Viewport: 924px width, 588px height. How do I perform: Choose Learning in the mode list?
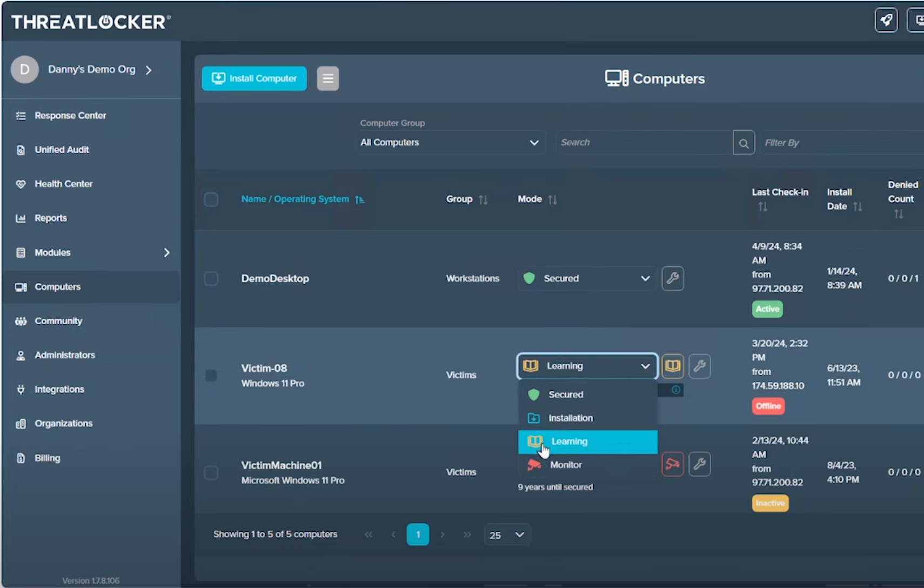(x=588, y=442)
